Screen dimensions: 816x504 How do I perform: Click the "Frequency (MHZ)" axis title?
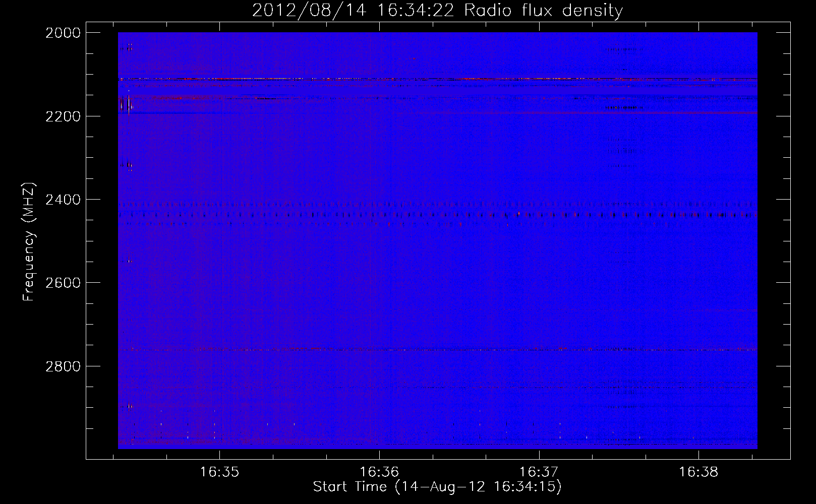[x=29, y=242]
